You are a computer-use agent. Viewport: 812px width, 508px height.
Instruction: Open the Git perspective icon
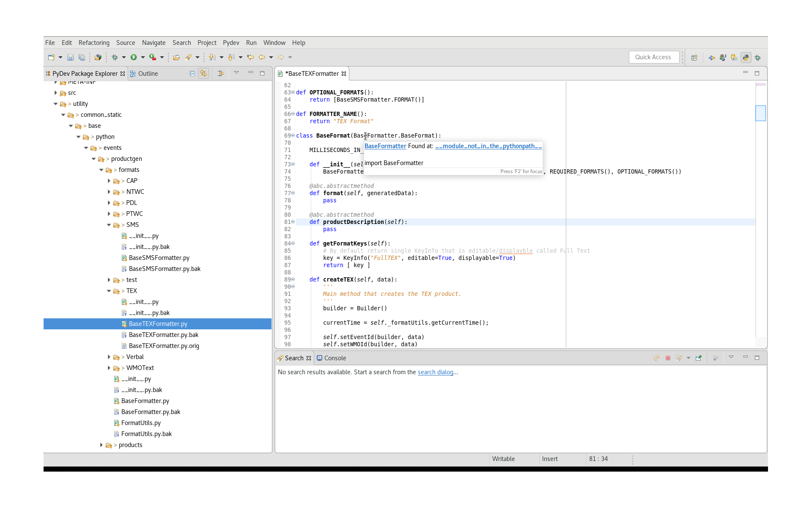pyautogui.click(x=734, y=58)
